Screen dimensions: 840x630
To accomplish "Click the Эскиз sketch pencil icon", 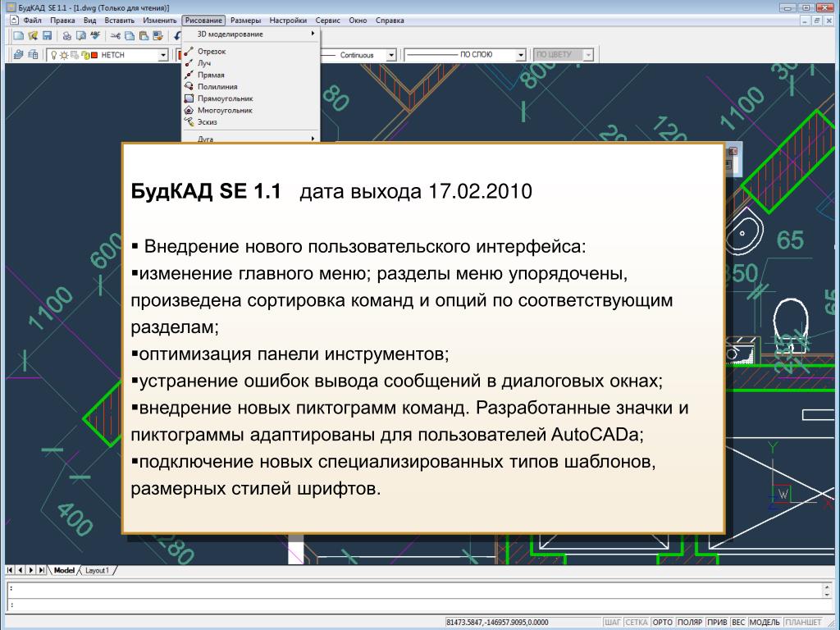I will (189, 122).
